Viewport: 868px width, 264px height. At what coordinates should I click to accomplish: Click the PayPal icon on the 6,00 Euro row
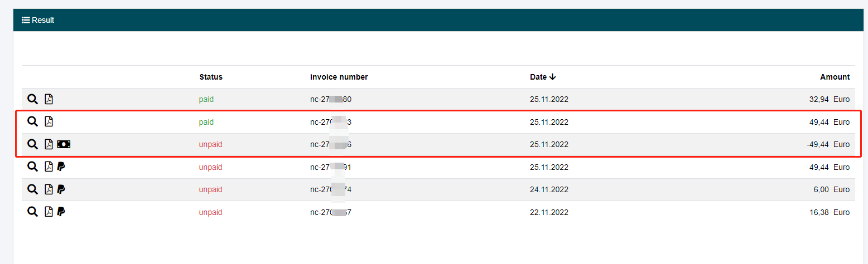pos(61,189)
